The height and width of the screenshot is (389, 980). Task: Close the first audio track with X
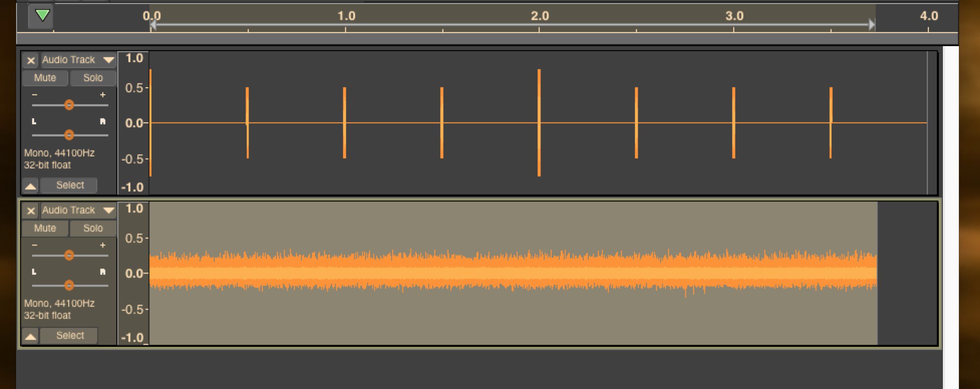coord(31,61)
